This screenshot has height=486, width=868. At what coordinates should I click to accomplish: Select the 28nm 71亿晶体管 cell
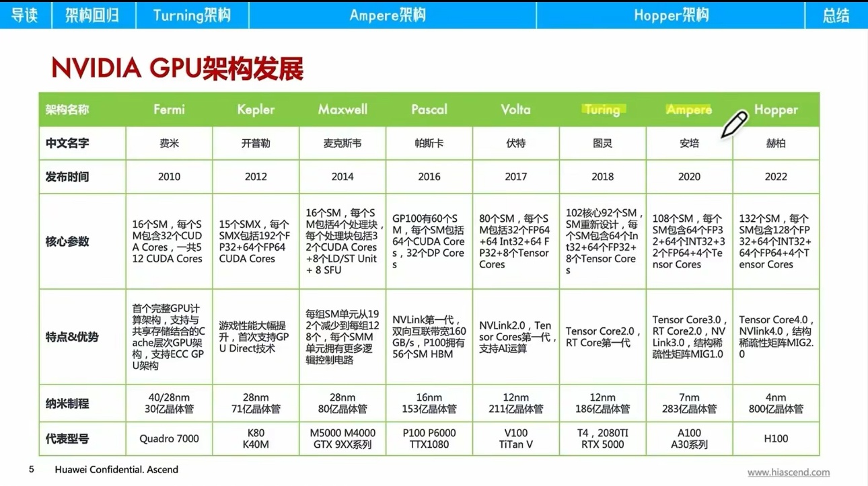pos(256,403)
